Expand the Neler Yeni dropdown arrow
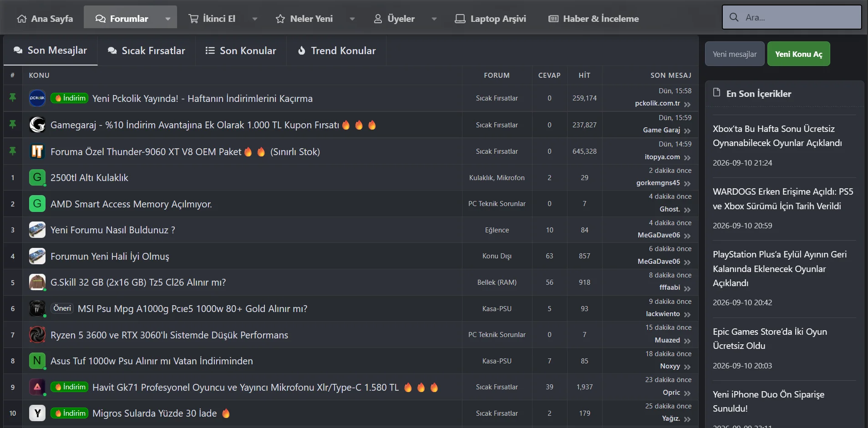This screenshot has width=868, height=428. tap(352, 19)
